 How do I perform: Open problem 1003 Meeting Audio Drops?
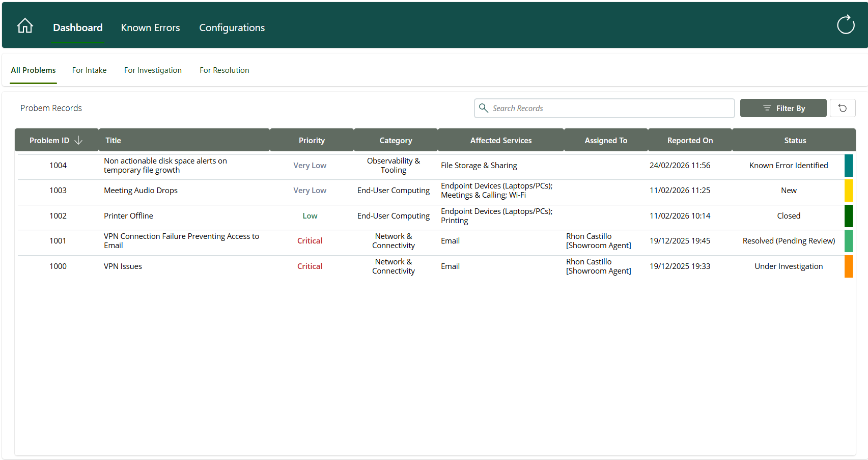[x=141, y=191]
